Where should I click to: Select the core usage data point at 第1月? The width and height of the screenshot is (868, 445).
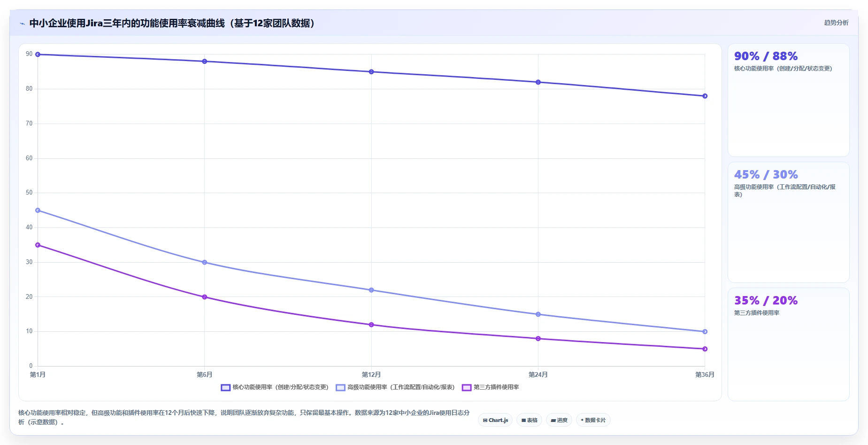point(38,55)
